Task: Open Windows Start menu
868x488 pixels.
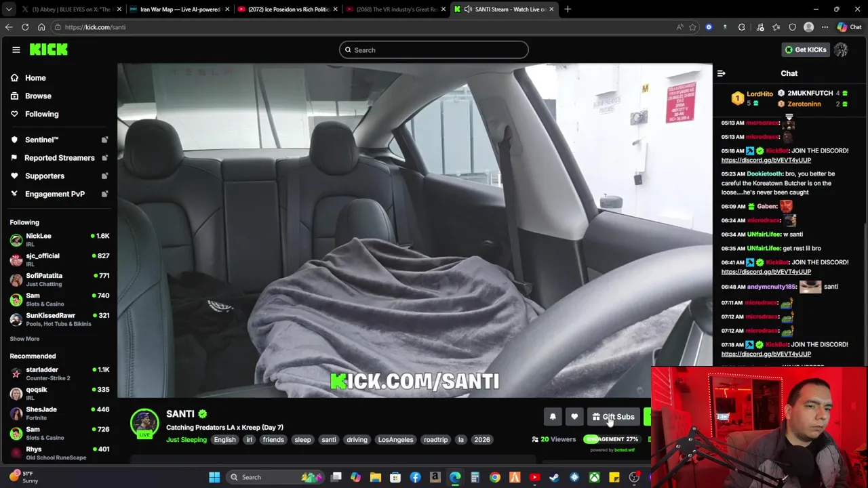Action: click(214, 477)
